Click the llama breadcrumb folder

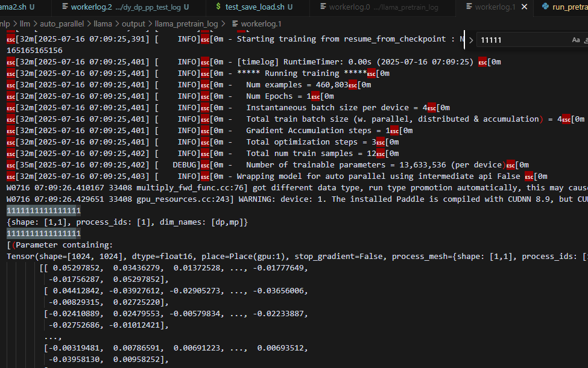click(103, 23)
